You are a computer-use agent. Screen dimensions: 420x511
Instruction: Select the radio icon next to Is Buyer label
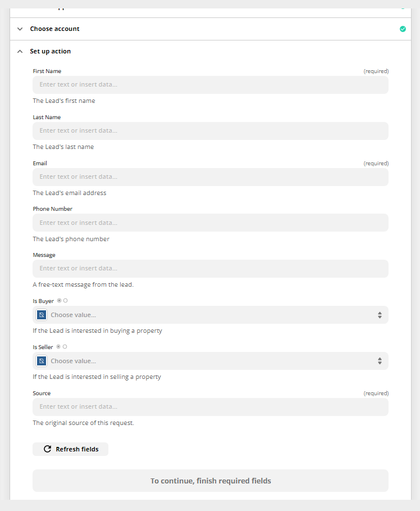coord(60,301)
